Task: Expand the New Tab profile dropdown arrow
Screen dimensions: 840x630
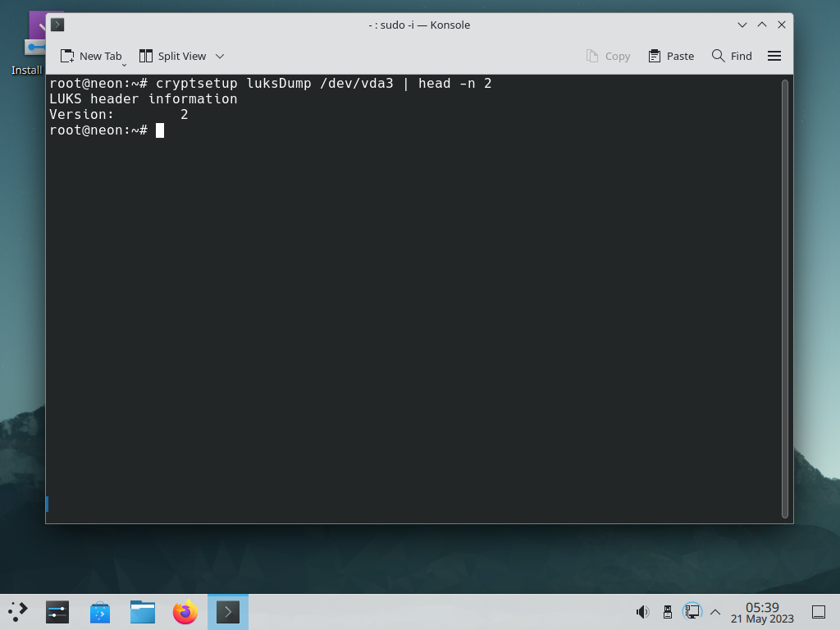Action: coord(125,65)
